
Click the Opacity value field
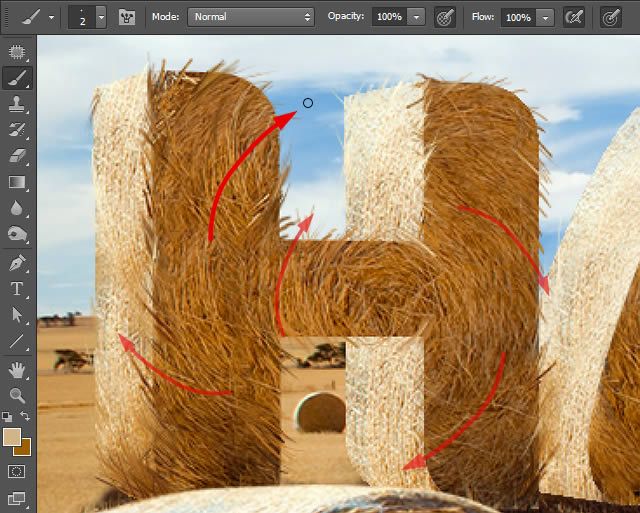click(389, 17)
